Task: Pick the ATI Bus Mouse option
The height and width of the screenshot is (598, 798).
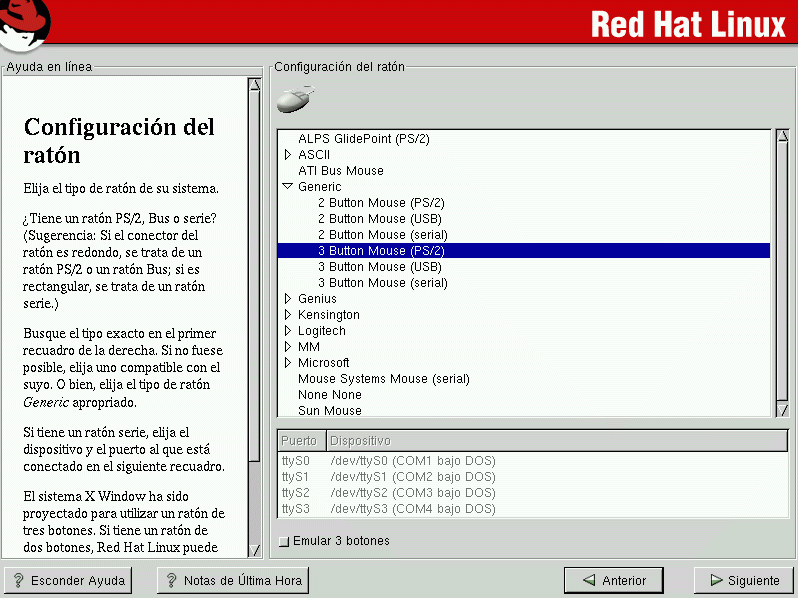Action: click(x=340, y=171)
